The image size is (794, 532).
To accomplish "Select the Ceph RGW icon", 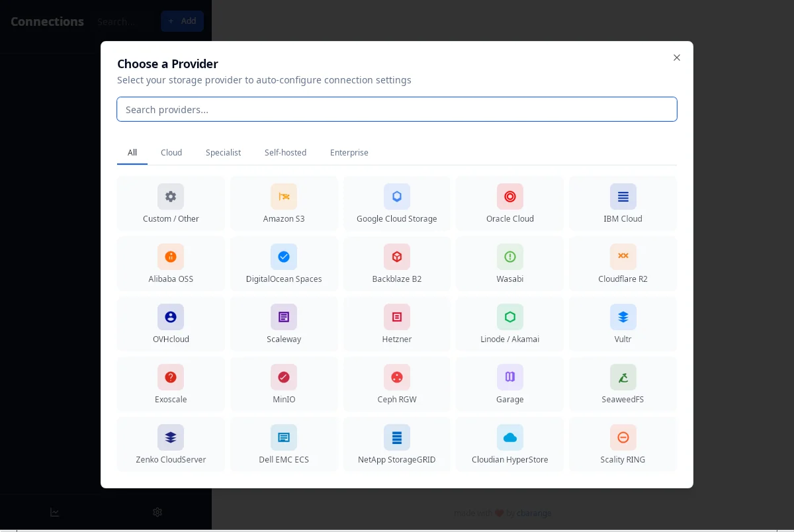I will click(397, 377).
